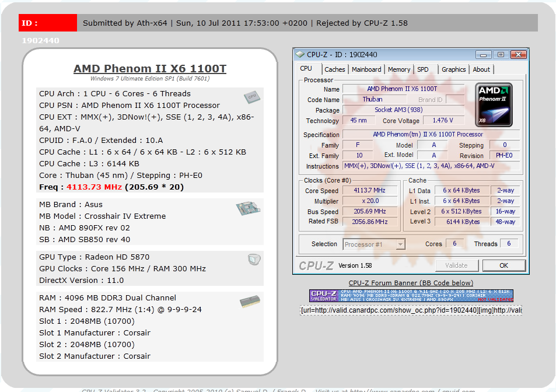Click the Slot 1 Manufacturer Corsair line

click(x=95, y=333)
